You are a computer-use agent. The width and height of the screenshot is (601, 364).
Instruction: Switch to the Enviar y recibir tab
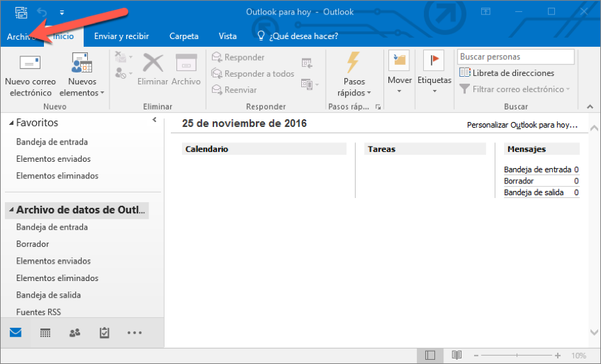point(121,36)
